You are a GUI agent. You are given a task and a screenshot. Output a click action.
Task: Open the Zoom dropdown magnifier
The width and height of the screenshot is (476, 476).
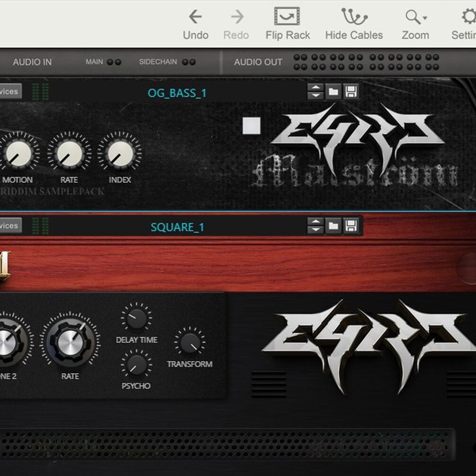coord(415,24)
